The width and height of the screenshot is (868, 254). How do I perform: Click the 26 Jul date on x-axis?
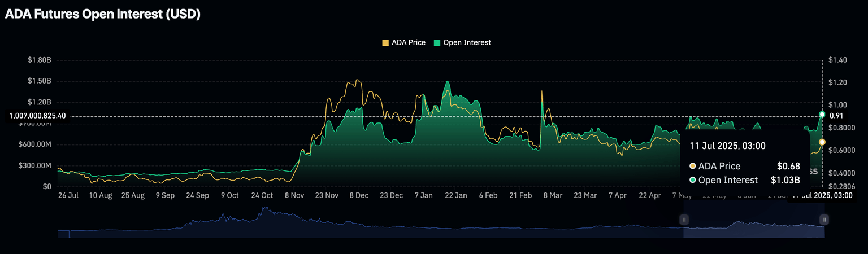[x=68, y=195]
